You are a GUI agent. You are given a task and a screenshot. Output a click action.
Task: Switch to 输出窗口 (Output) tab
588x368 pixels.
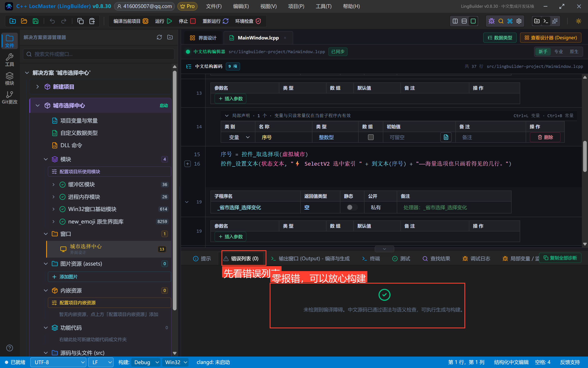click(x=310, y=258)
